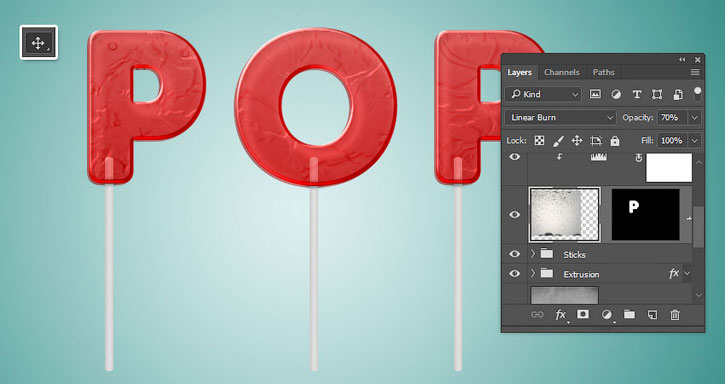Hide the texture layer with P mask
This screenshot has height=384, width=725.
(515, 215)
